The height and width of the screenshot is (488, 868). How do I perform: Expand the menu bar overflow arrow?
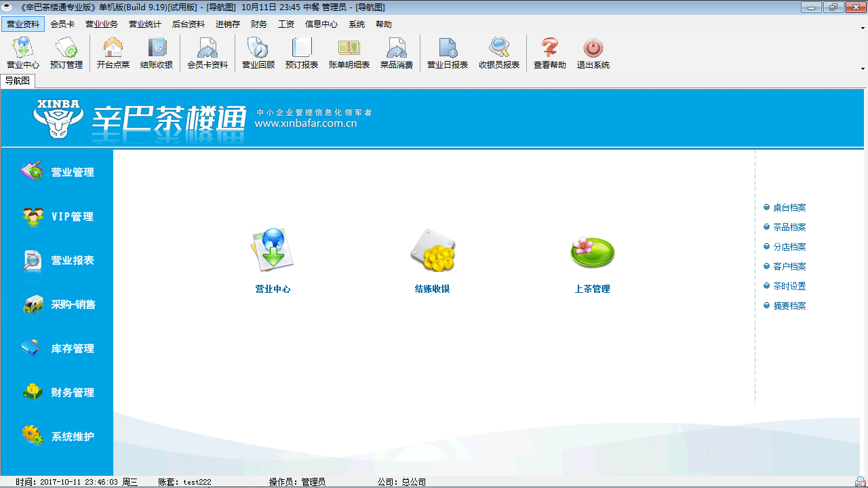pyautogui.click(x=863, y=28)
